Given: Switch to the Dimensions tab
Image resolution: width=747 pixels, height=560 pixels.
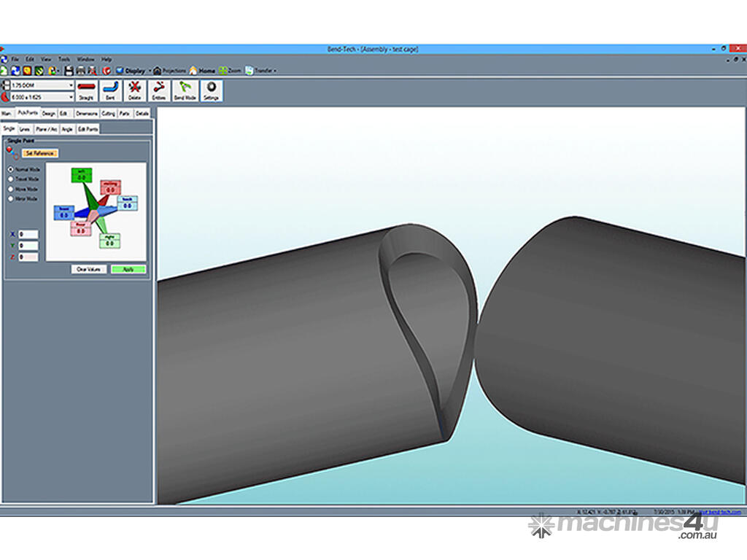Looking at the screenshot, I should (87, 114).
